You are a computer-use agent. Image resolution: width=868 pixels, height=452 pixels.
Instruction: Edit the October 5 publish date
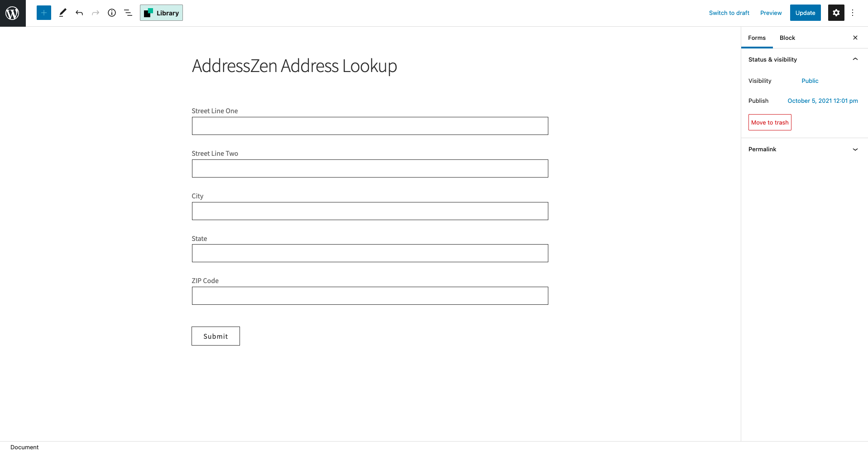(823, 101)
